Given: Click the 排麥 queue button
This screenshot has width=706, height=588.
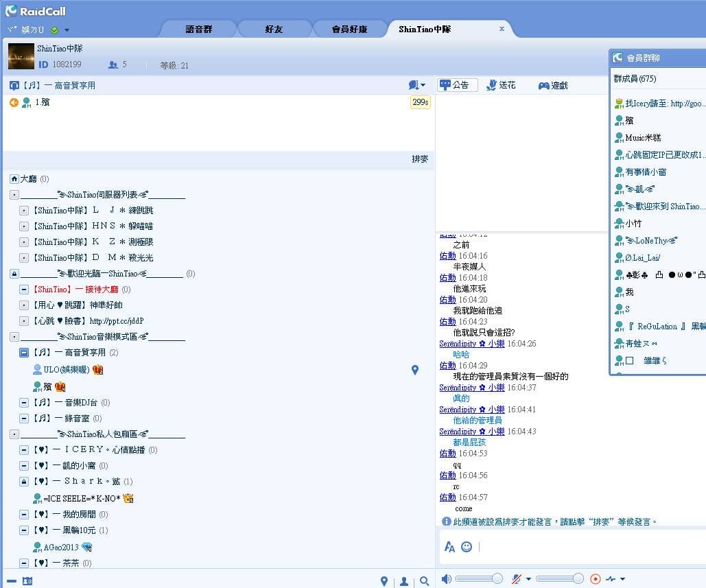Looking at the screenshot, I should [x=419, y=158].
